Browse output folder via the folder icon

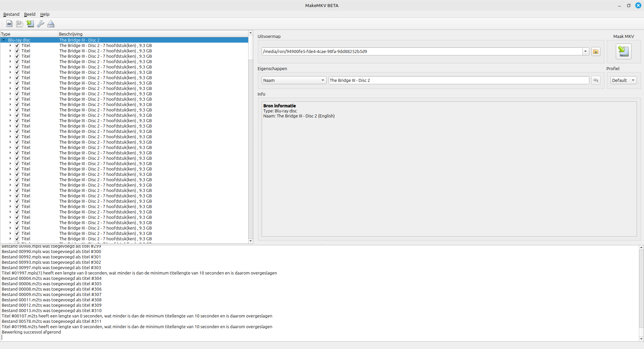pos(596,52)
